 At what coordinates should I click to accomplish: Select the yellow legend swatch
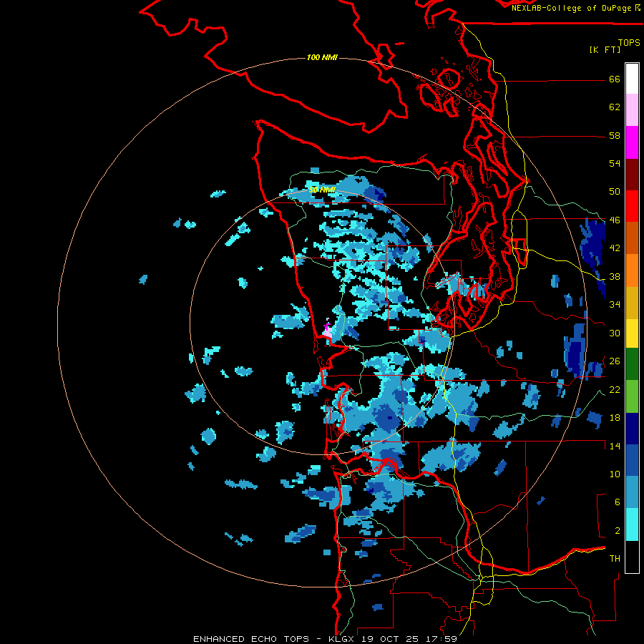[x=632, y=333]
